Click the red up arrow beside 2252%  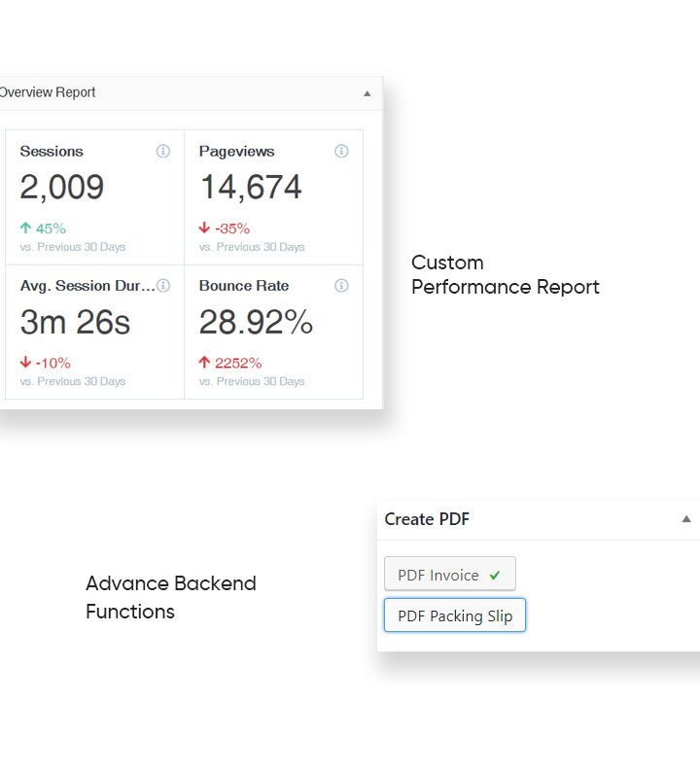204,363
